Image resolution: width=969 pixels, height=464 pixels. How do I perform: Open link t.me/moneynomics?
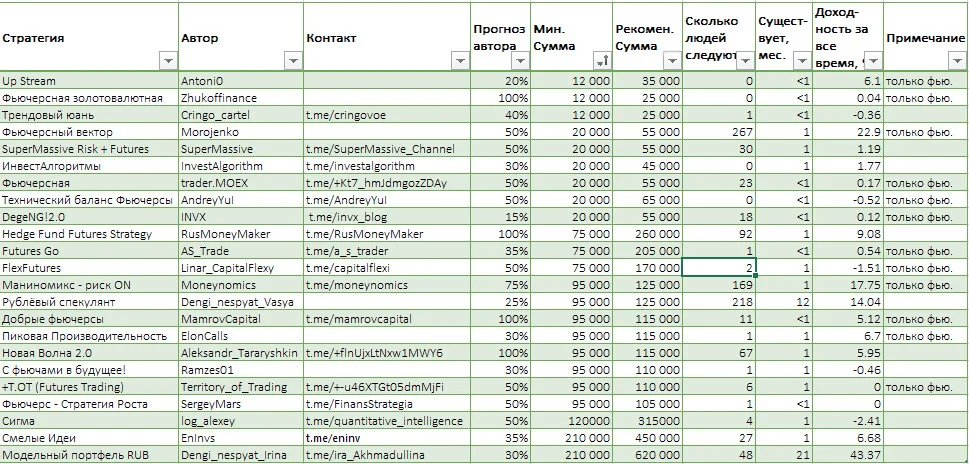click(357, 285)
